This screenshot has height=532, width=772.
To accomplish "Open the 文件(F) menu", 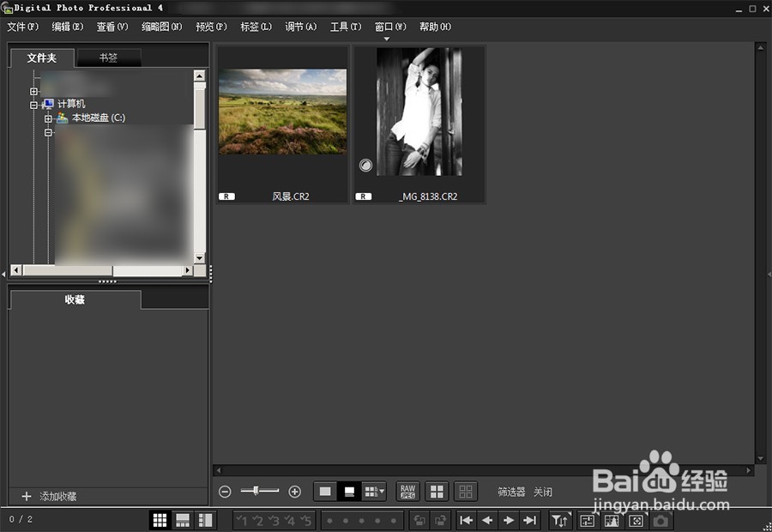I will 22,27.
